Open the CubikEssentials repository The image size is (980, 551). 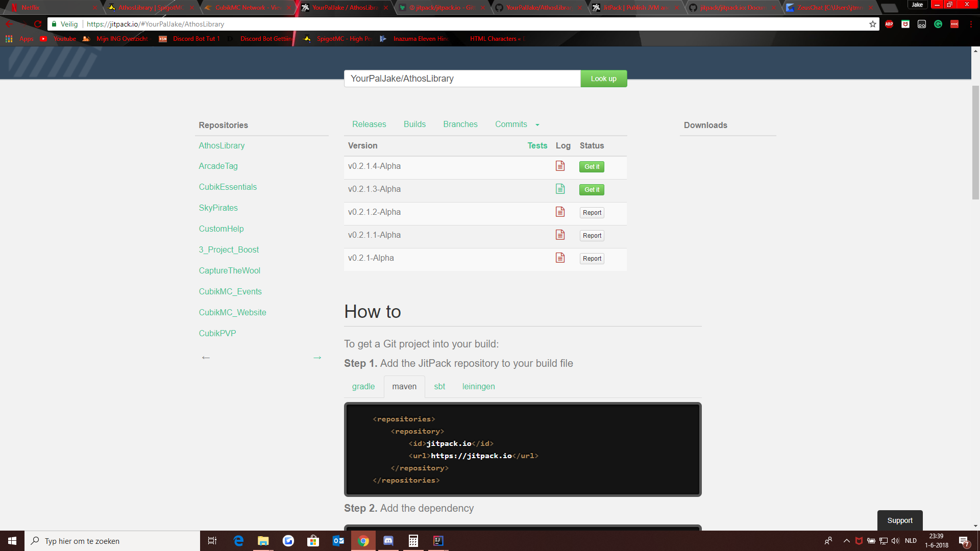point(228,187)
